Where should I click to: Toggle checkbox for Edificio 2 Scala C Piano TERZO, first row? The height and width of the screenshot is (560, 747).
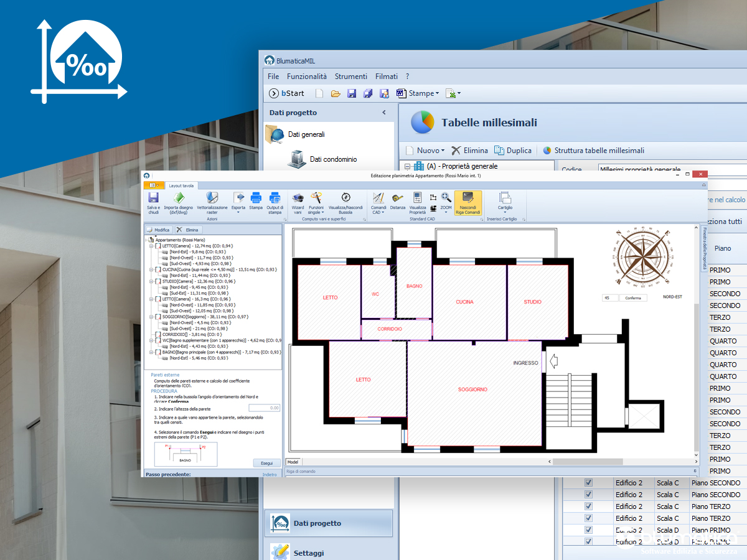588,506
